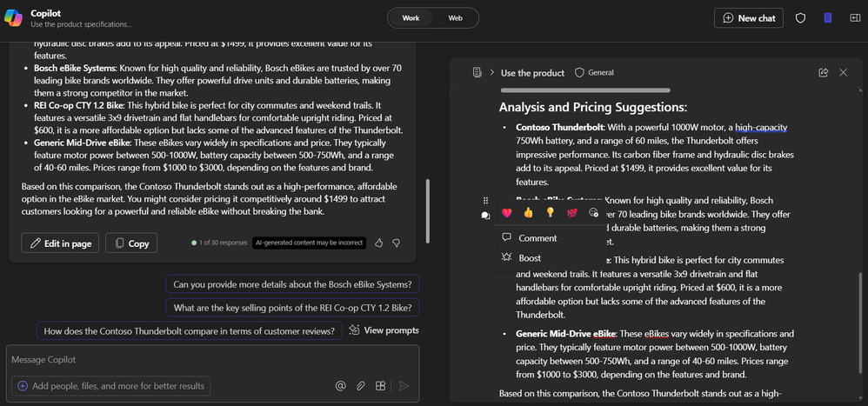The image size is (868, 406).
Task: Click Contoso Thunderbolt bold text in page panel
Action: point(559,128)
